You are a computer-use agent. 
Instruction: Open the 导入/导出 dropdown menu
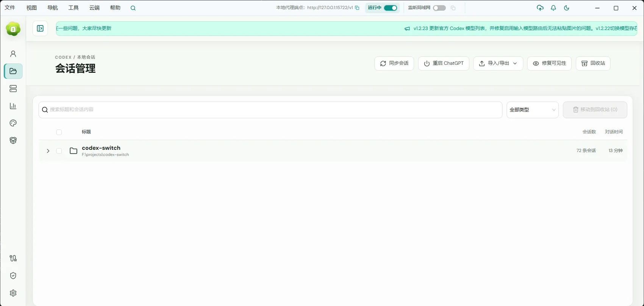click(498, 63)
